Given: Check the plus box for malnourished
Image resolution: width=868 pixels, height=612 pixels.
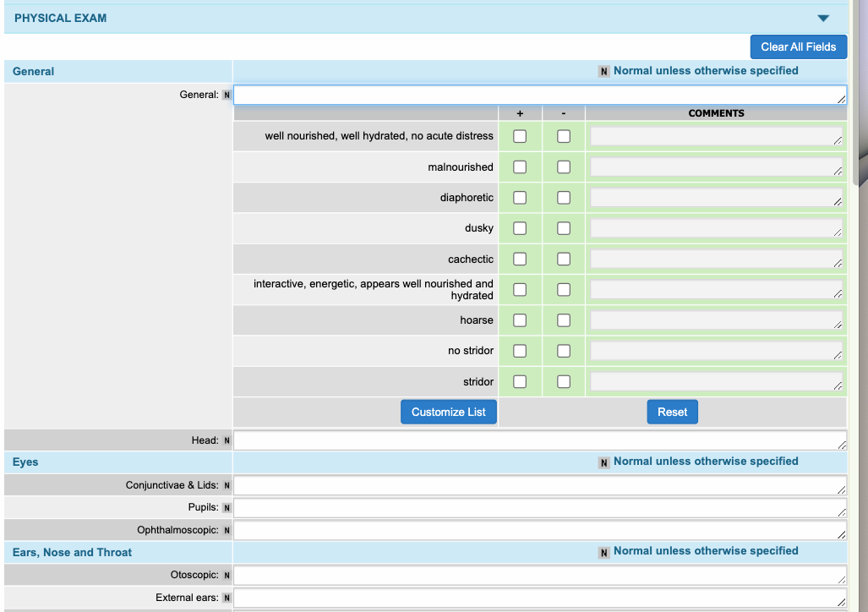Looking at the screenshot, I should [520, 167].
